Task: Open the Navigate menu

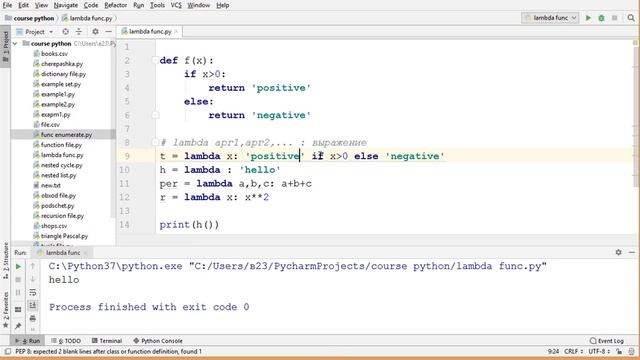Action: click(66, 5)
